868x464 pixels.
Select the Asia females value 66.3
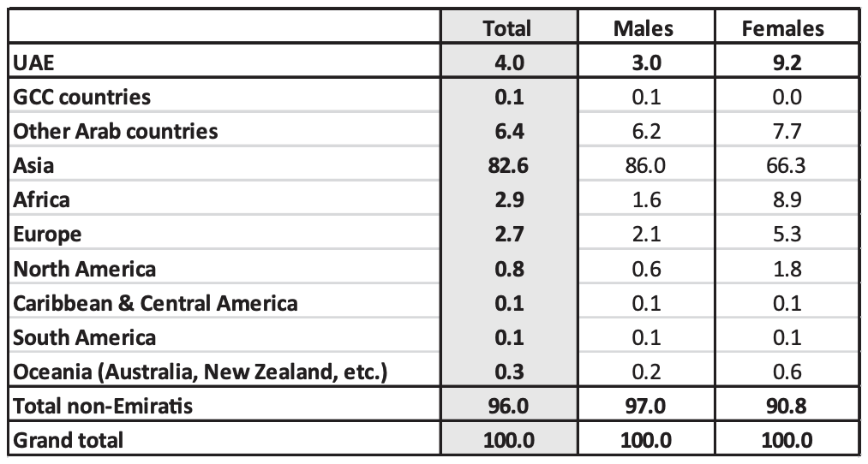coord(786,165)
